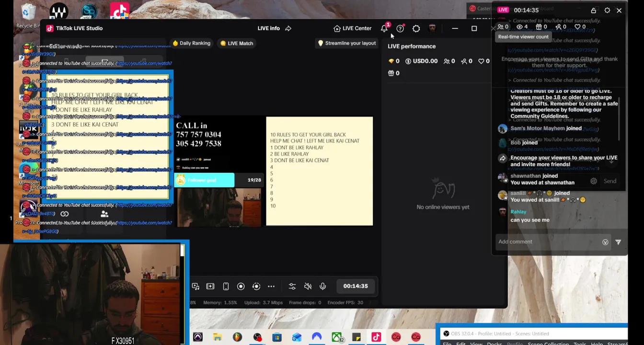This screenshot has height=345, width=644.
Task: Open the help question mark icon
Action: 400,28
